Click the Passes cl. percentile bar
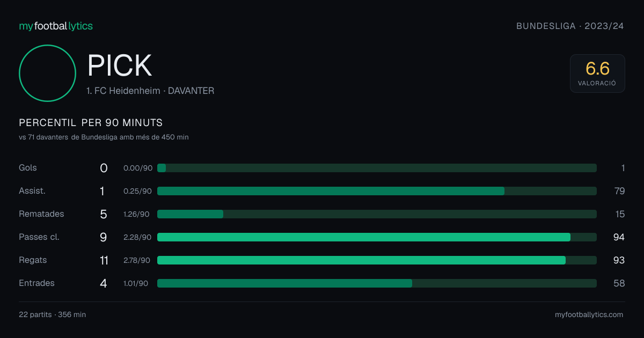 (377, 237)
